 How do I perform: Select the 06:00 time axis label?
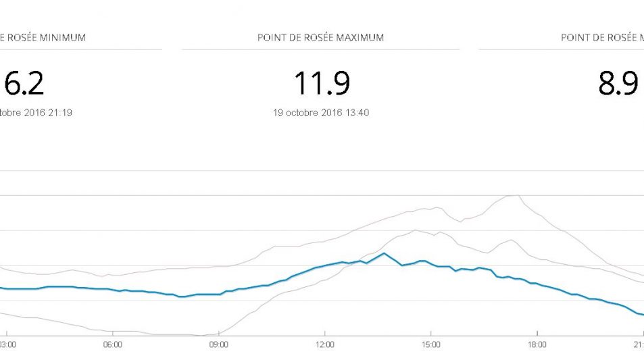(x=113, y=344)
